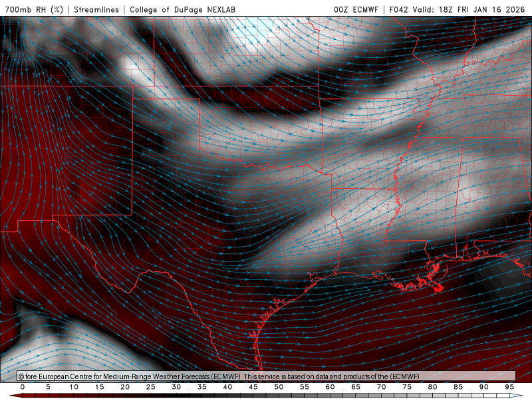The width and height of the screenshot is (532, 399).
Task: Click the "F042" forecast hour text
Action: (x=398, y=9)
